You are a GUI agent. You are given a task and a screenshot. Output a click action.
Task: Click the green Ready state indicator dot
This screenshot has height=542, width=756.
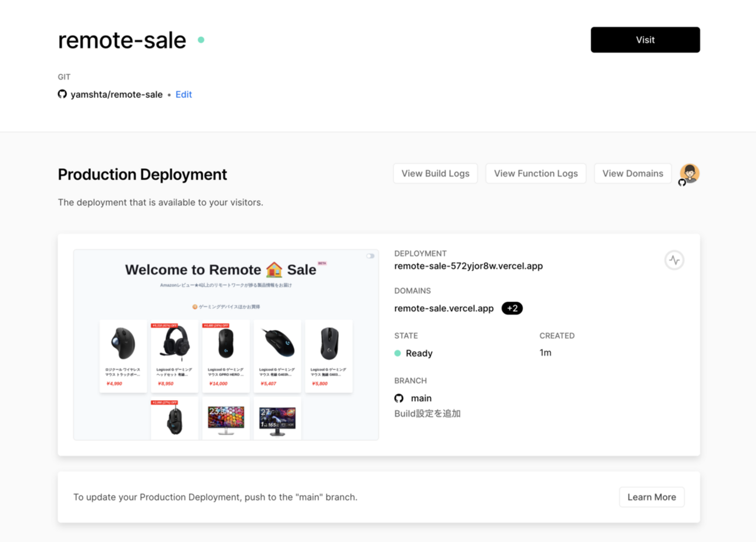tap(398, 353)
